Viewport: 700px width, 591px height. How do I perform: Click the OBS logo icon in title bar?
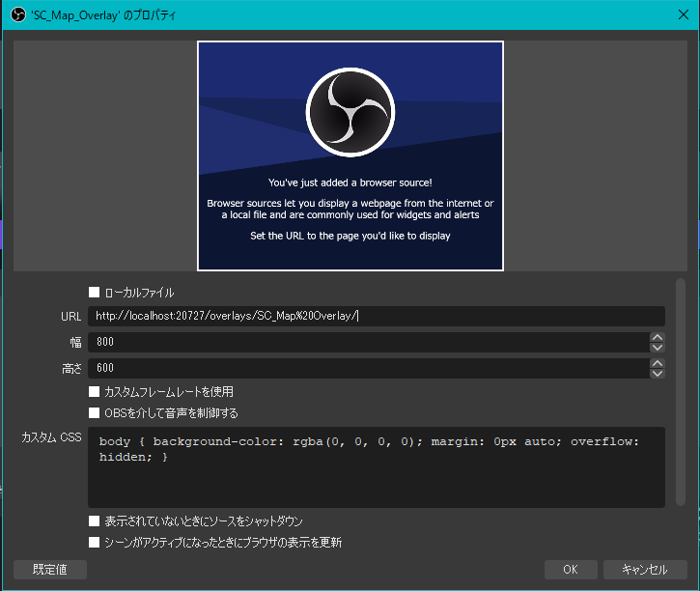click(x=17, y=14)
